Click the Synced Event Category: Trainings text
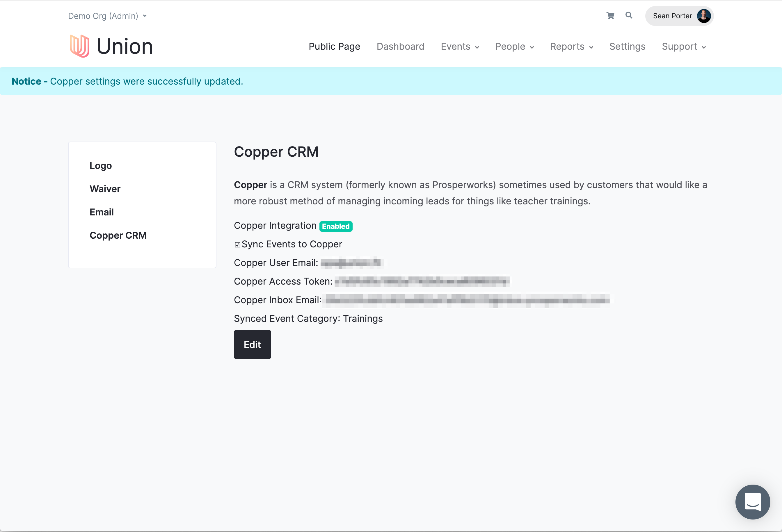 pyautogui.click(x=308, y=318)
